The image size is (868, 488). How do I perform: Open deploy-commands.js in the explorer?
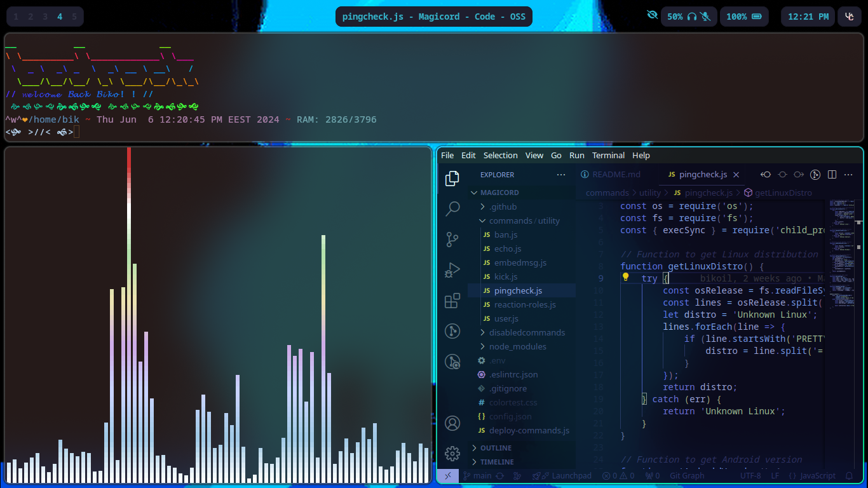tap(522, 430)
